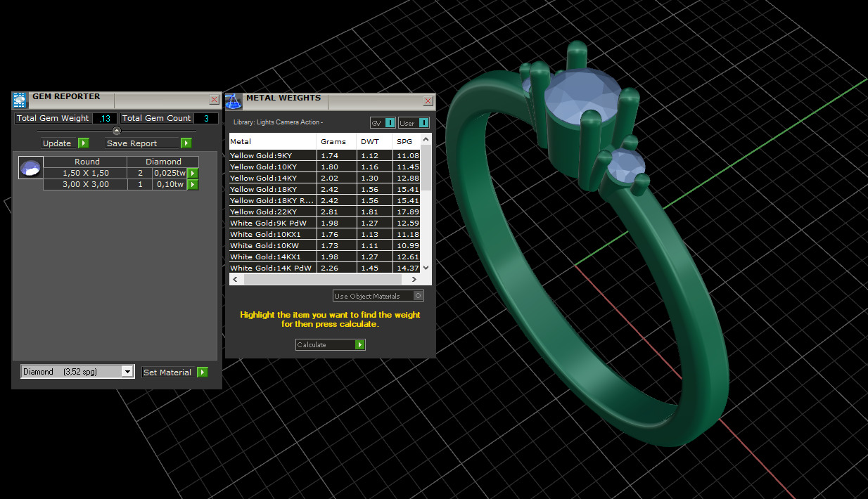Select the White Gold:14KX1 row
868x499 pixels.
[324, 257]
